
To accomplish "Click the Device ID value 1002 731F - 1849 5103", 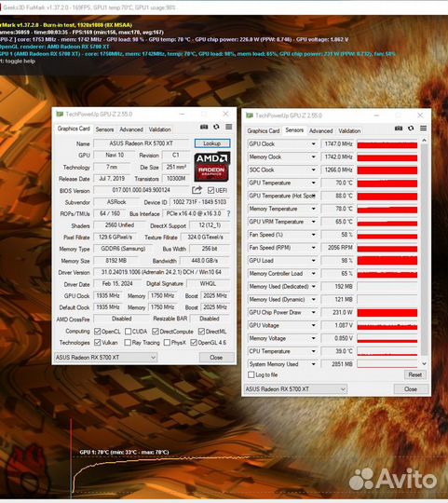I will [199, 202].
